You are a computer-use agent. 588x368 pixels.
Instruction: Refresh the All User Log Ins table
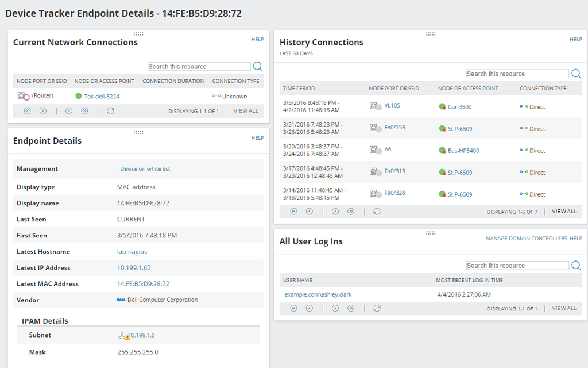377,308
